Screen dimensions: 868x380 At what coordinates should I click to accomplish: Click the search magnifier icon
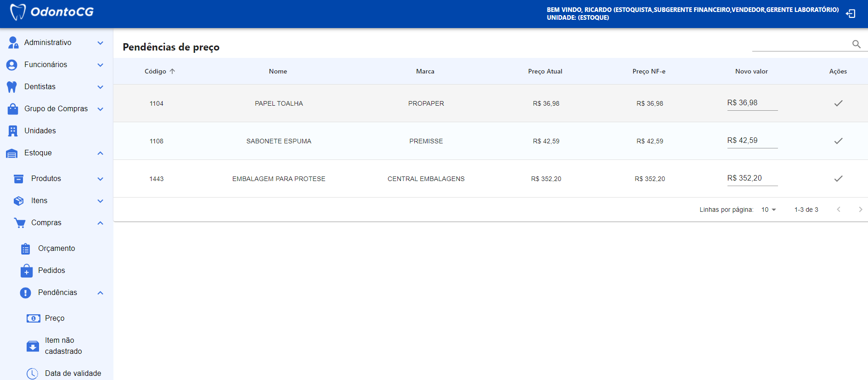pyautogui.click(x=856, y=44)
